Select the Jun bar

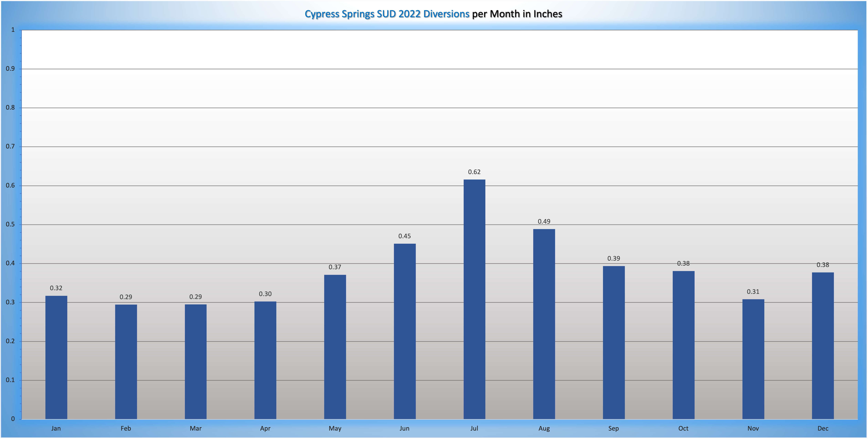click(405, 332)
